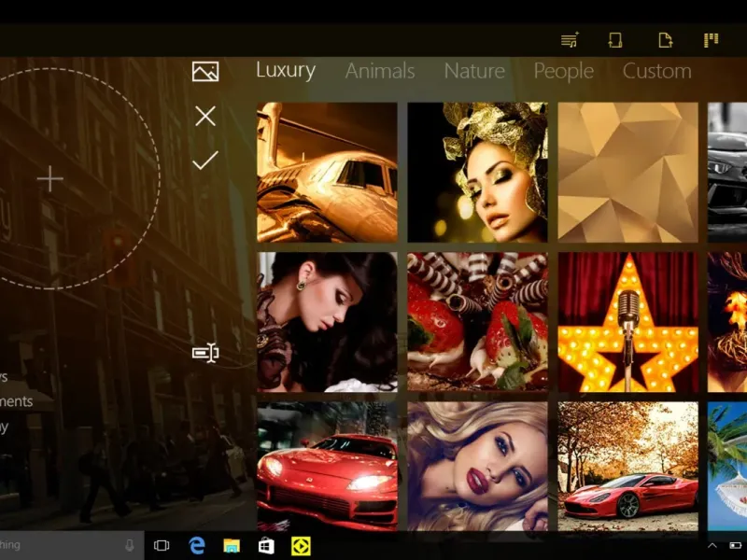Click the rename text field icon
The width and height of the screenshot is (747, 560).
[x=205, y=353]
